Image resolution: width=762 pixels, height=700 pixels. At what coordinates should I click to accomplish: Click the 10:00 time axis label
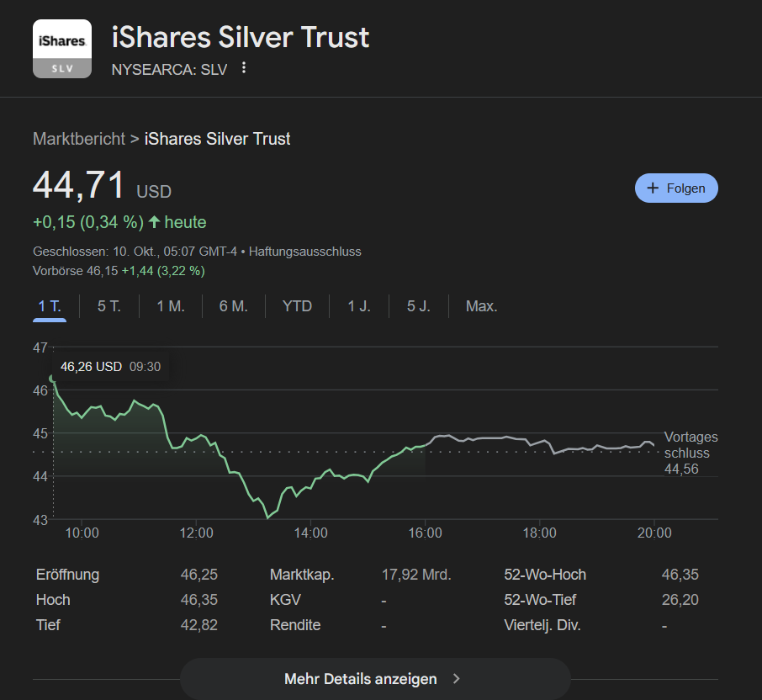point(82,533)
